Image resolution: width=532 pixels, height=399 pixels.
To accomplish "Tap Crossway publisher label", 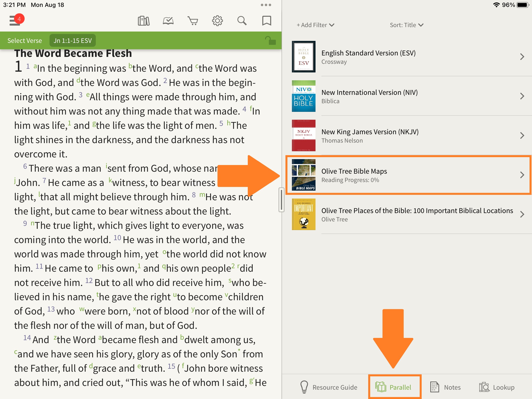I will click(334, 62).
